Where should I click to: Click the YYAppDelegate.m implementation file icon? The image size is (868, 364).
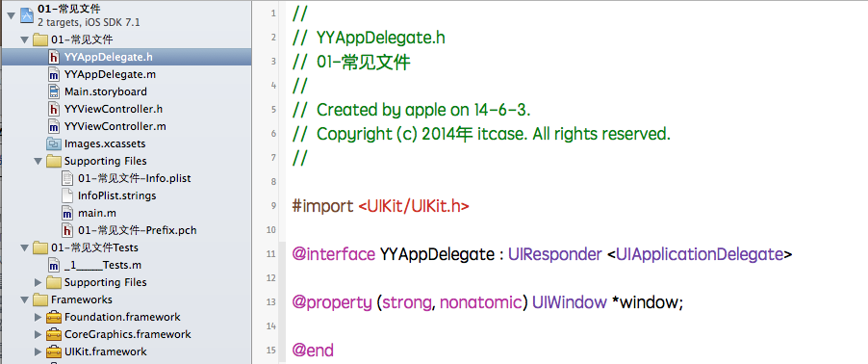(x=54, y=74)
